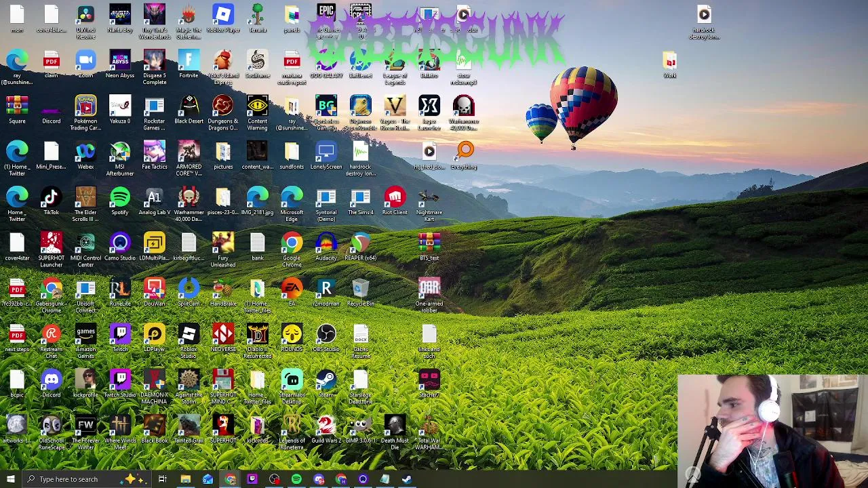Click the OldSchool RuneScape icon
868x488 pixels.
pyautogui.click(x=52, y=433)
